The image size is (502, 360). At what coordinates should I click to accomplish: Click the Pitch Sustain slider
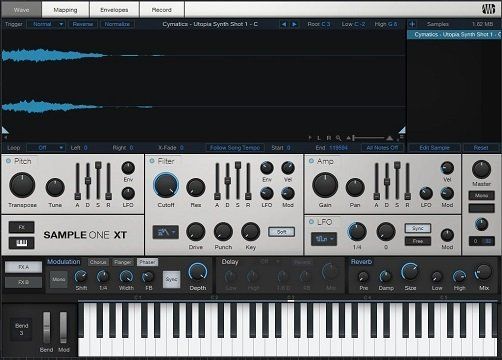[98, 181]
